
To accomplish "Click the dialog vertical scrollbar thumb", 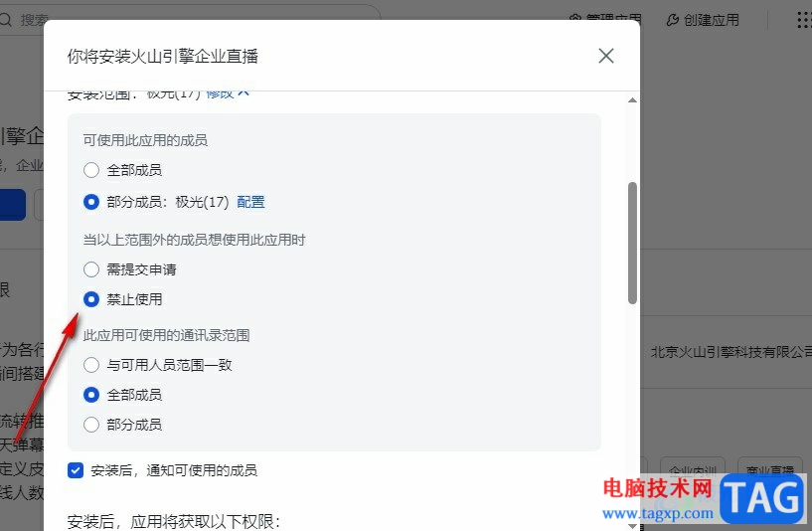I will [x=632, y=243].
